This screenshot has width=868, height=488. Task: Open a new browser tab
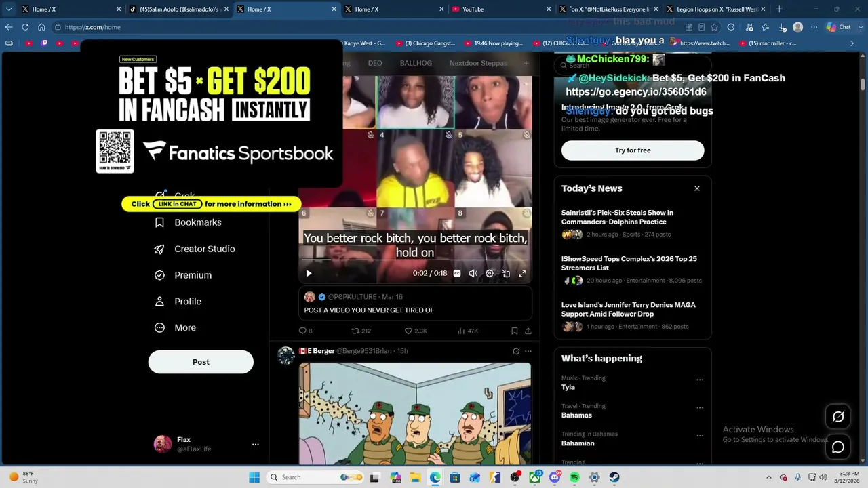[x=779, y=9]
